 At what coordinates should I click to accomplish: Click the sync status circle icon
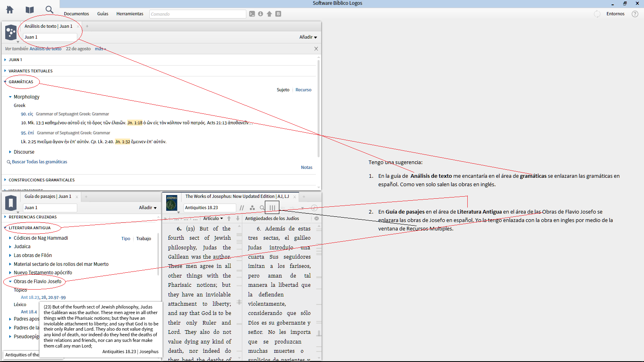597,14
